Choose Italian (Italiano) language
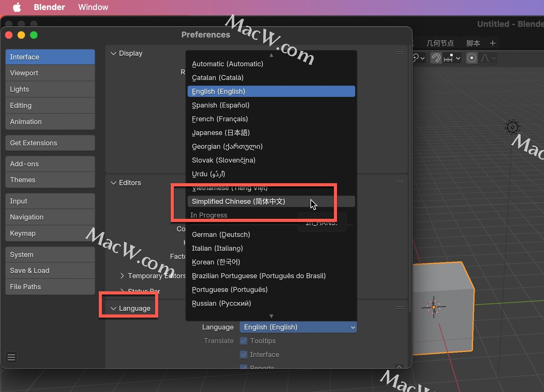This screenshot has height=392, width=544. (x=271, y=248)
